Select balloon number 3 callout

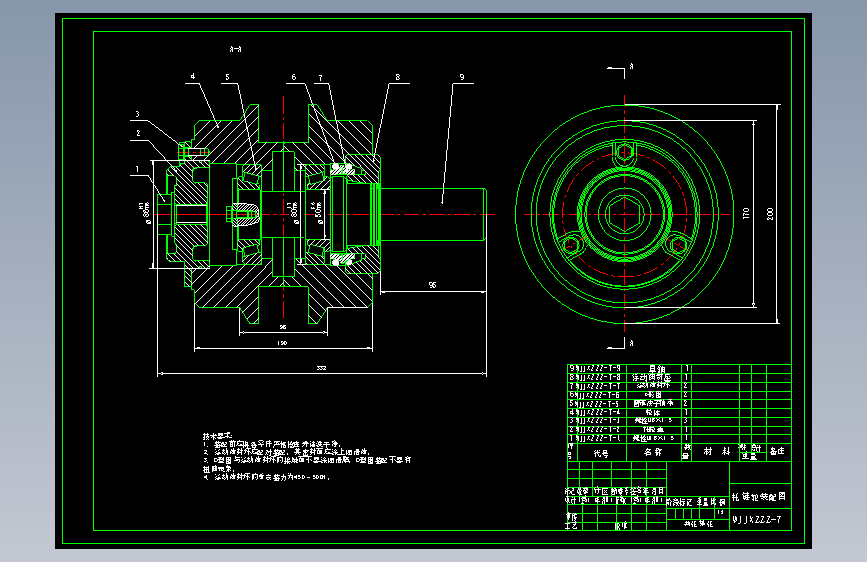pyautogui.click(x=138, y=115)
